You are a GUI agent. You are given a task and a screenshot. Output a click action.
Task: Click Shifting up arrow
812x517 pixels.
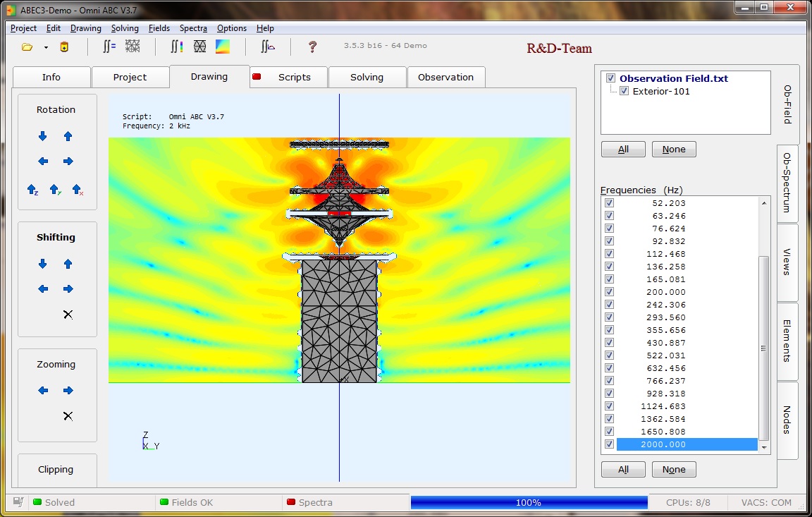point(68,264)
